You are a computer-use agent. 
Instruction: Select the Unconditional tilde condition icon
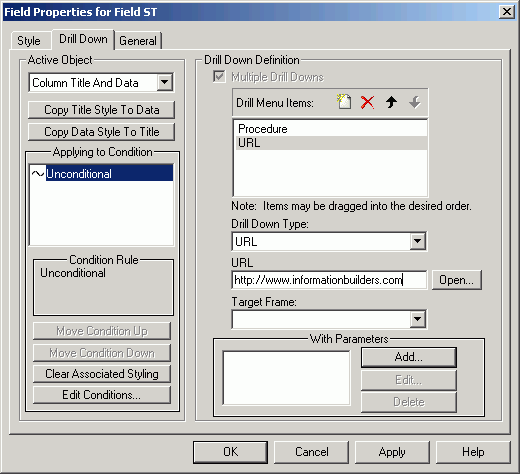[38, 173]
